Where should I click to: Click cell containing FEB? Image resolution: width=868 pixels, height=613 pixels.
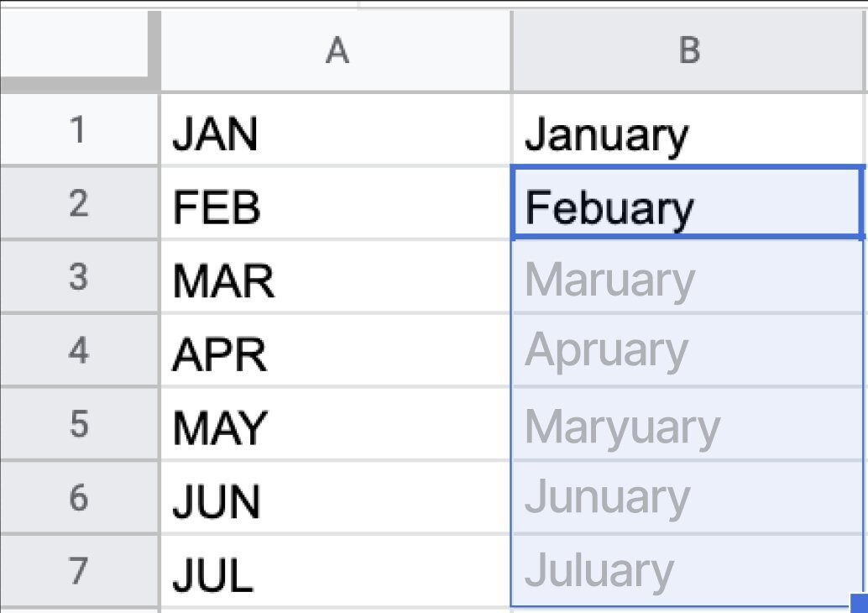coord(336,203)
